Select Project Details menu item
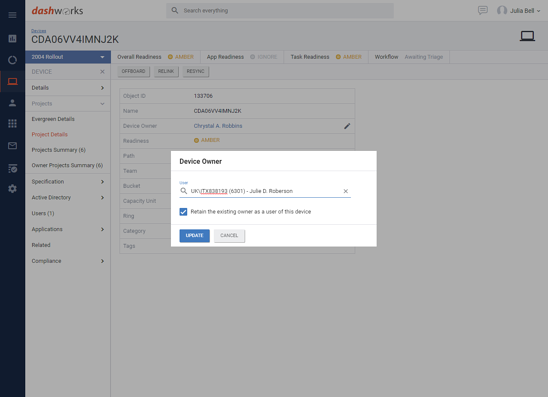 tap(50, 135)
